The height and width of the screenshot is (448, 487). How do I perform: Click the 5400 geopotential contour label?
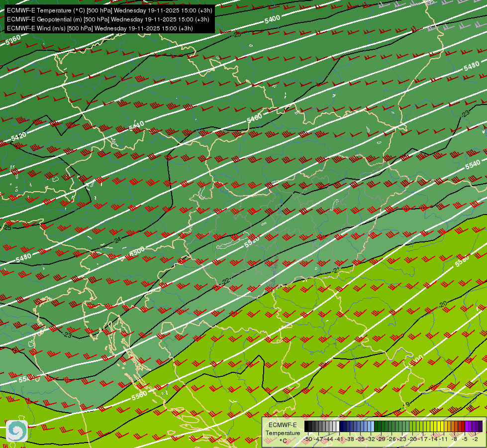point(273,19)
